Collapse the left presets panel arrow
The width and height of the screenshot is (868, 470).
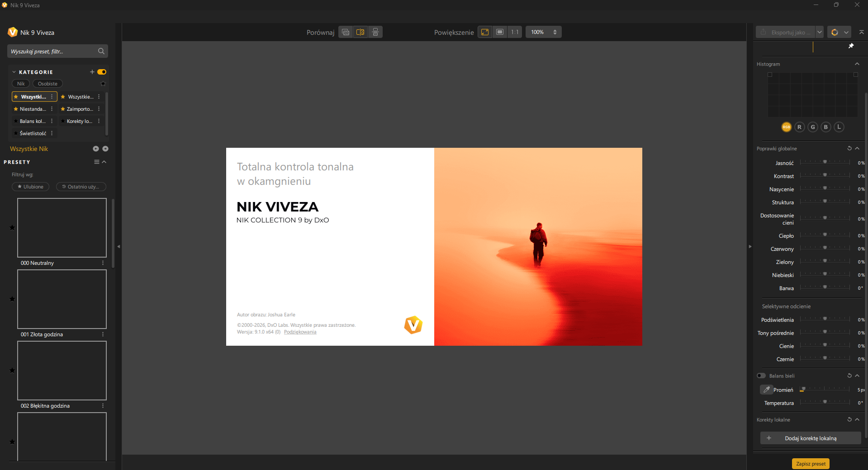(x=119, y=247)
